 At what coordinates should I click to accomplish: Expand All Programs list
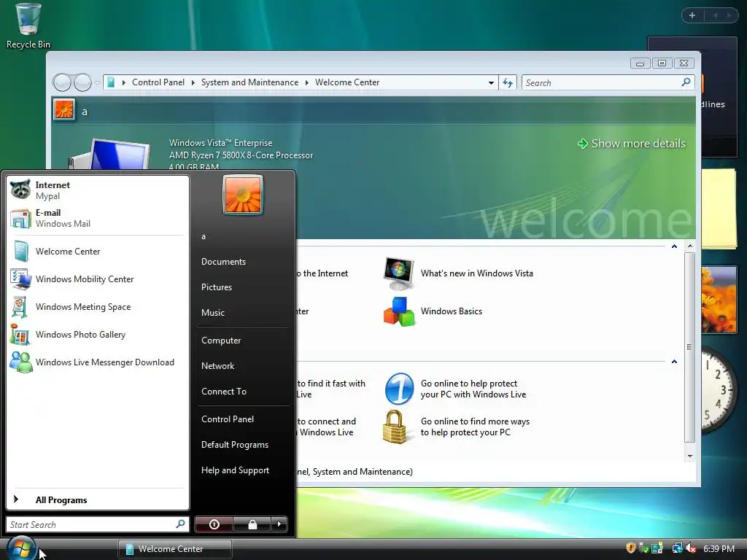97,499
